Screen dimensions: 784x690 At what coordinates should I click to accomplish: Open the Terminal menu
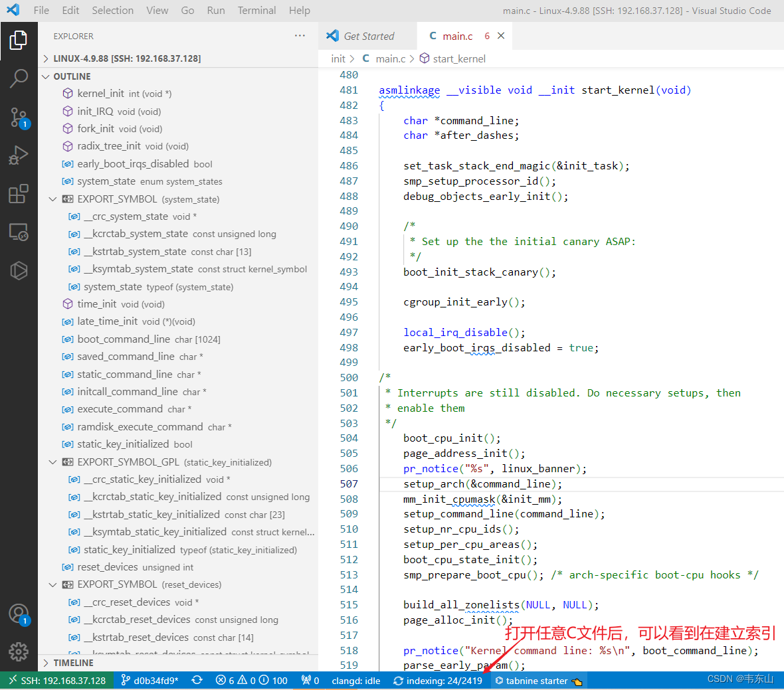click(x=256, y=10)
